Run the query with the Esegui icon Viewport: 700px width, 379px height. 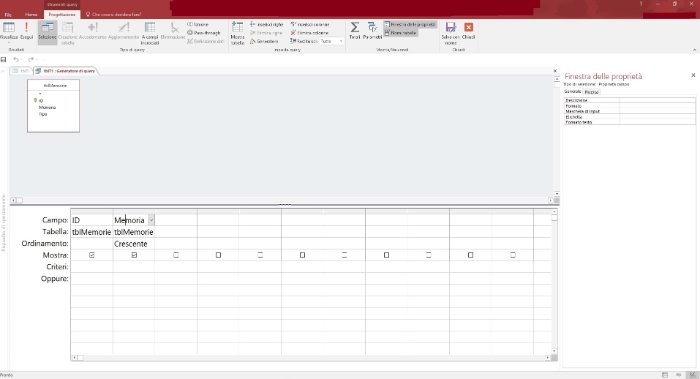pyautogui.click(x=26, y=31)
